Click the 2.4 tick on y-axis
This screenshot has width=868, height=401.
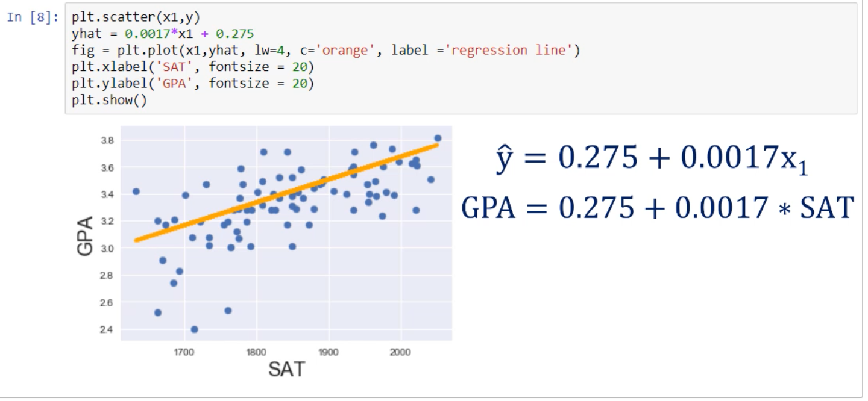[x=106, y=329]
